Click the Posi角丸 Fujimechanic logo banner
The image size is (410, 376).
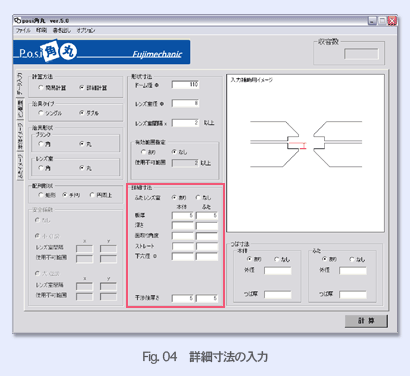(x=102, y=52)
